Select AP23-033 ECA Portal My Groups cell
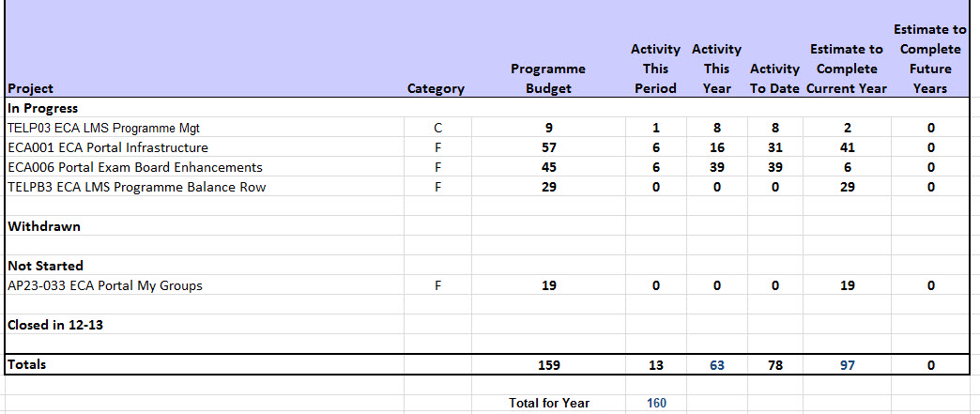 [104, 285]
